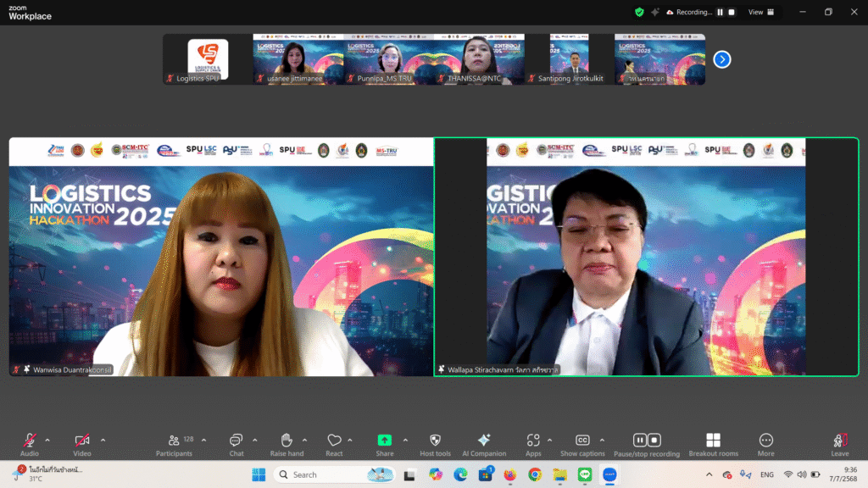Click the AI Companion sparkle in the top bar
The width and height of the screenshot is (868, 488).
coord(655,12)
